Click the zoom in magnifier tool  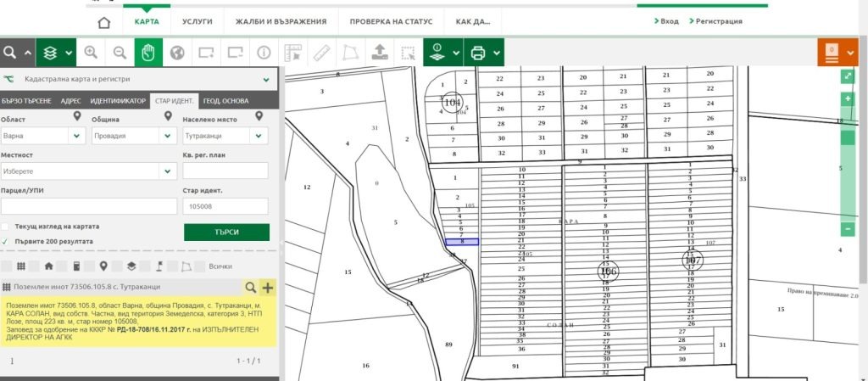(90, 53)
